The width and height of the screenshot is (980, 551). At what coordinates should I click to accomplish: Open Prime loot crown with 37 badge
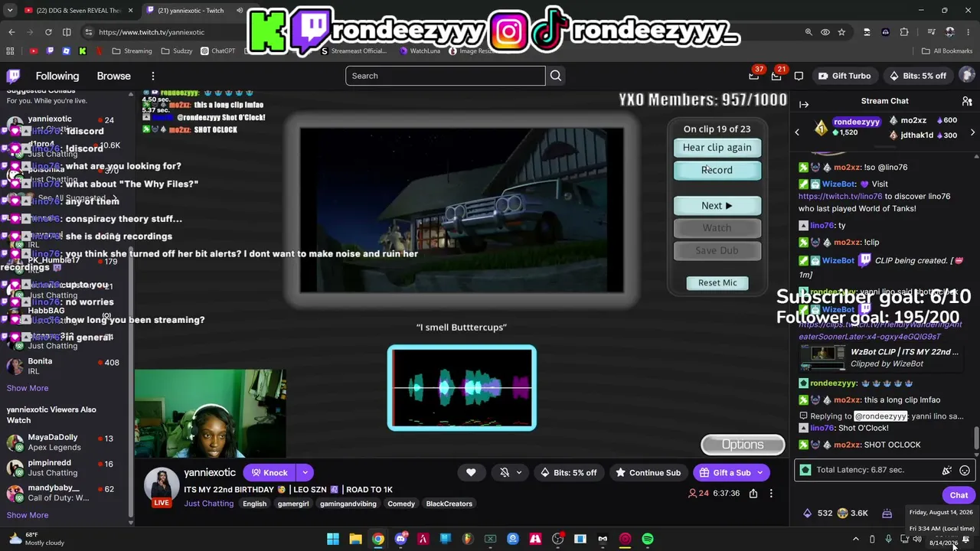(x=754, y=76)
